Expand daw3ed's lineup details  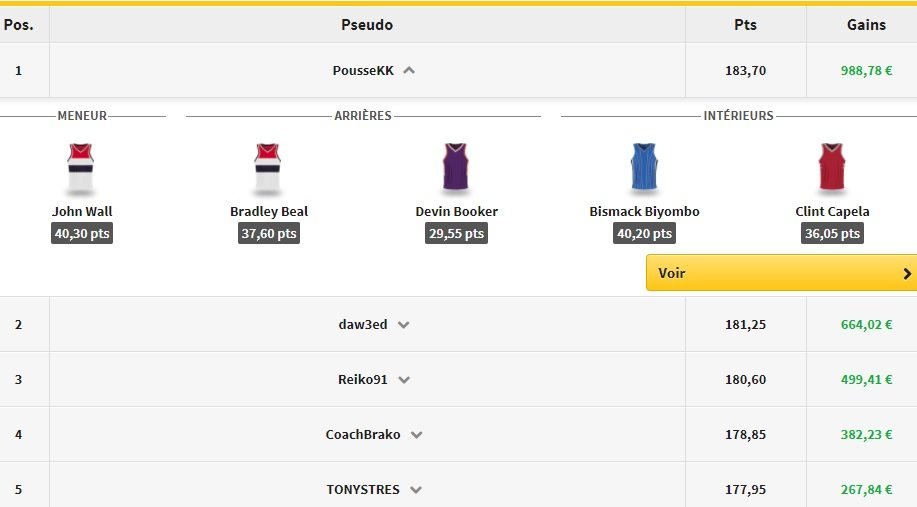tap(403, 325)
